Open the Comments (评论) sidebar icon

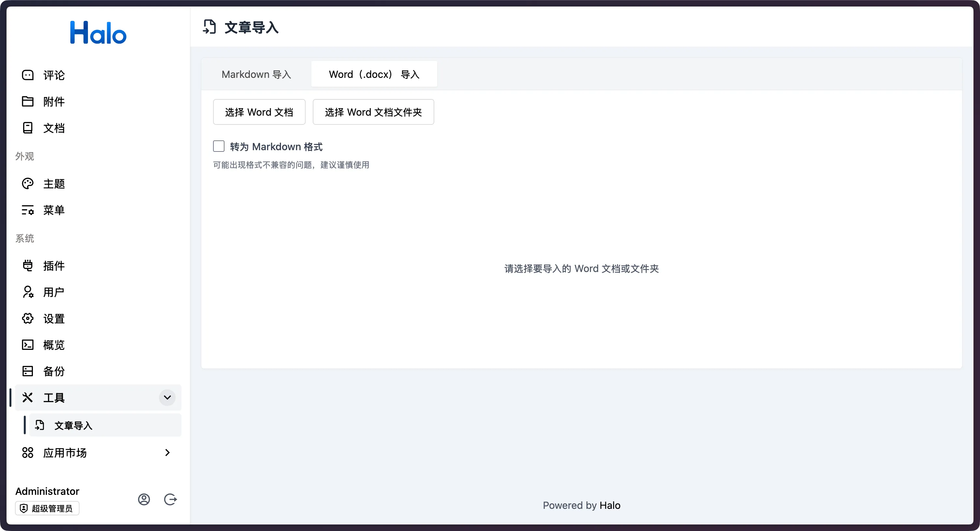[x=28, y=75]
